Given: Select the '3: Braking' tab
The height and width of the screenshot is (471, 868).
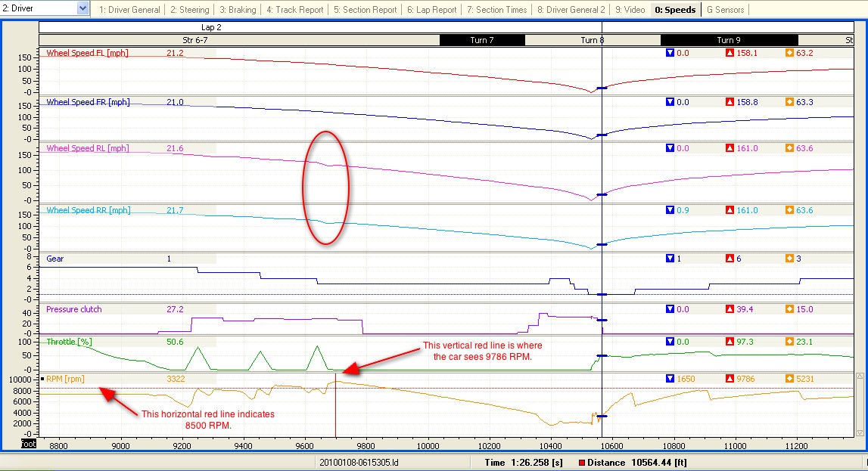Looking at the screenshot, I should [x=238, y=10].
